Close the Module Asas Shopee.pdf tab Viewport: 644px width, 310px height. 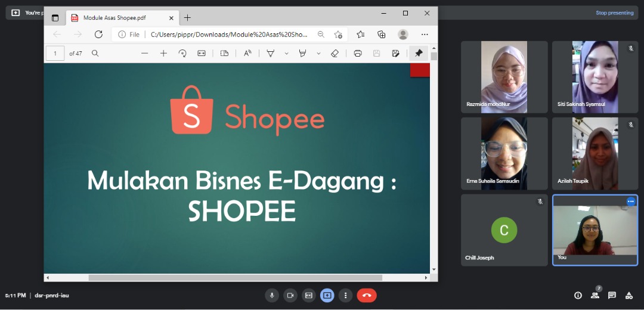(x=171, y=18)
